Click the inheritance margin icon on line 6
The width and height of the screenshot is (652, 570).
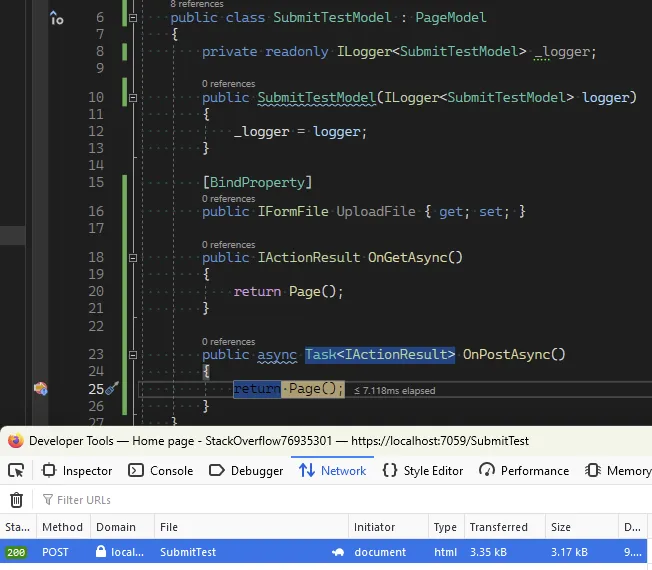[x=57, y=18]
